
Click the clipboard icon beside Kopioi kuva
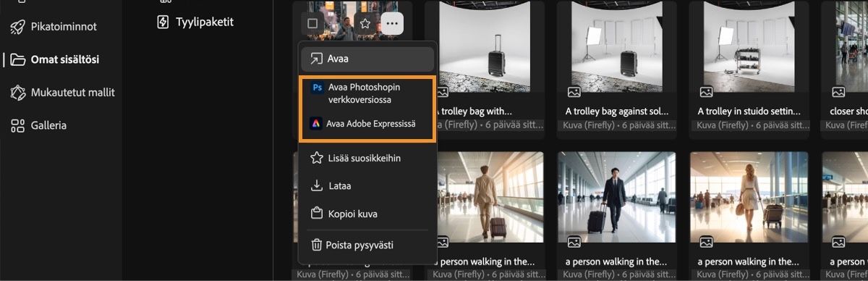316,214
